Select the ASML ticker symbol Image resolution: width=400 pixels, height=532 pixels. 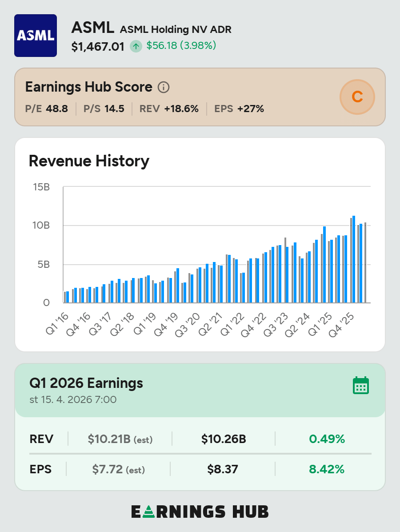pyautogui.click(x=92, y=28)
